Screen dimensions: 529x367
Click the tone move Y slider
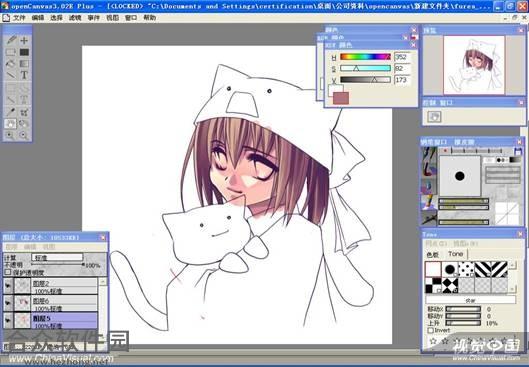click(463, 316)
